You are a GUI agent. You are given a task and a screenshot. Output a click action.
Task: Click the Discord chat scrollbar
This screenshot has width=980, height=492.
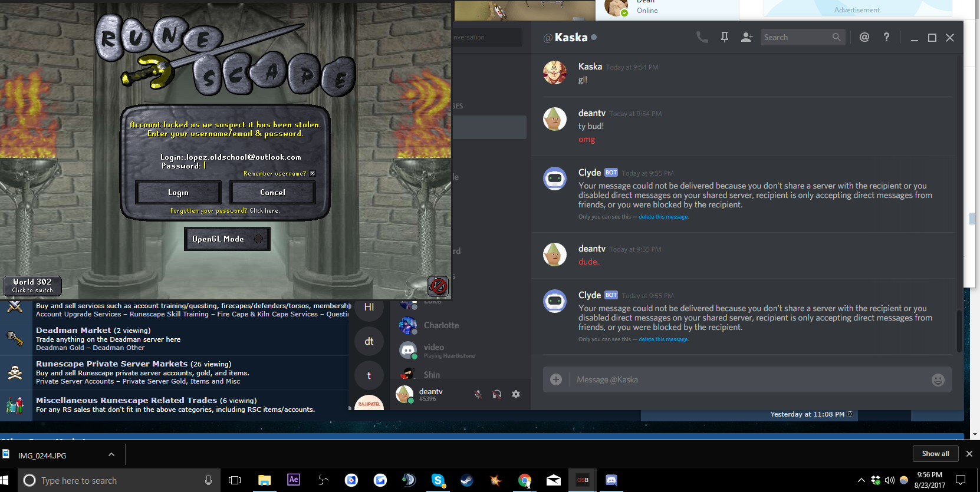click(959, 331)
